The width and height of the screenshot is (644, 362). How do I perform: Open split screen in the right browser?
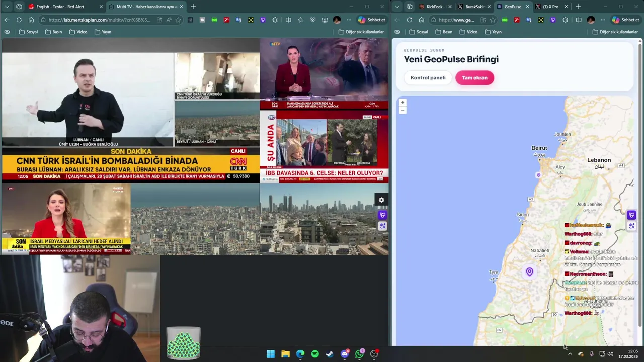pos(579,20)
